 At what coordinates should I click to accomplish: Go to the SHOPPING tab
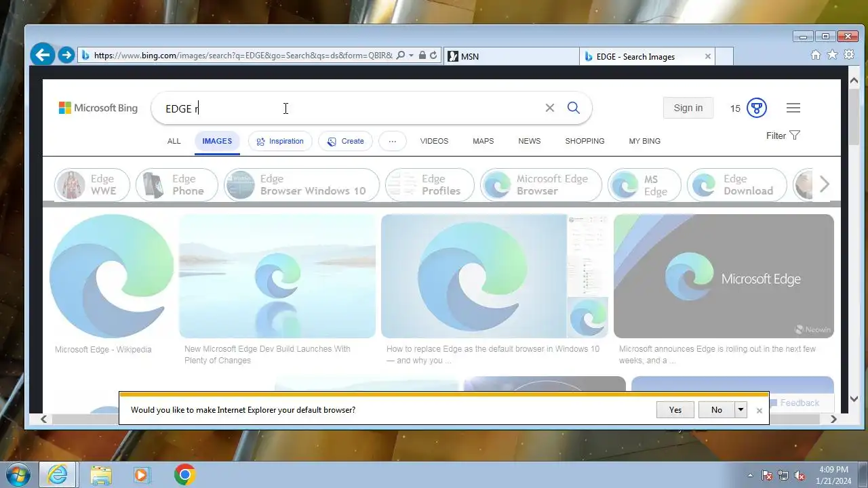pos(585,141)
